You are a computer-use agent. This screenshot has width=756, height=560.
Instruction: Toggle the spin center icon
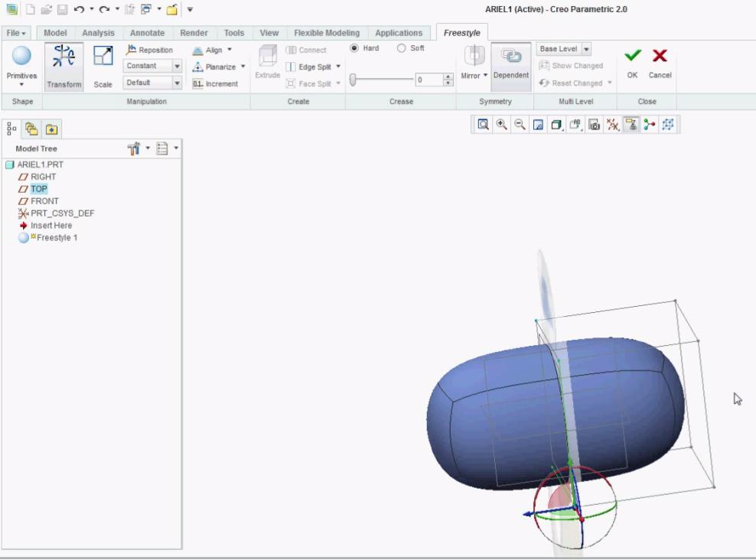(x=650, y=125)
